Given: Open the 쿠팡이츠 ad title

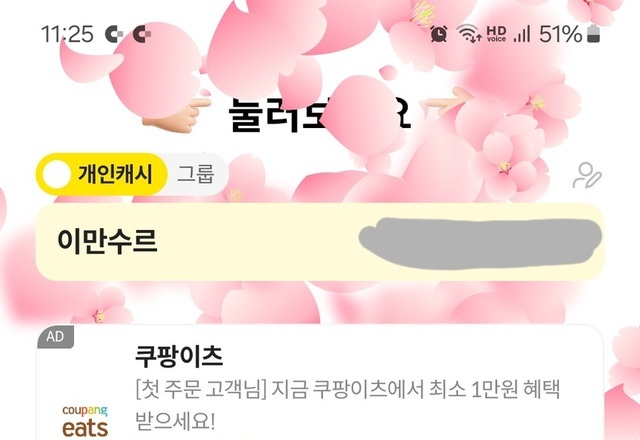Looking at the screenshot, I should coord(179,356).
